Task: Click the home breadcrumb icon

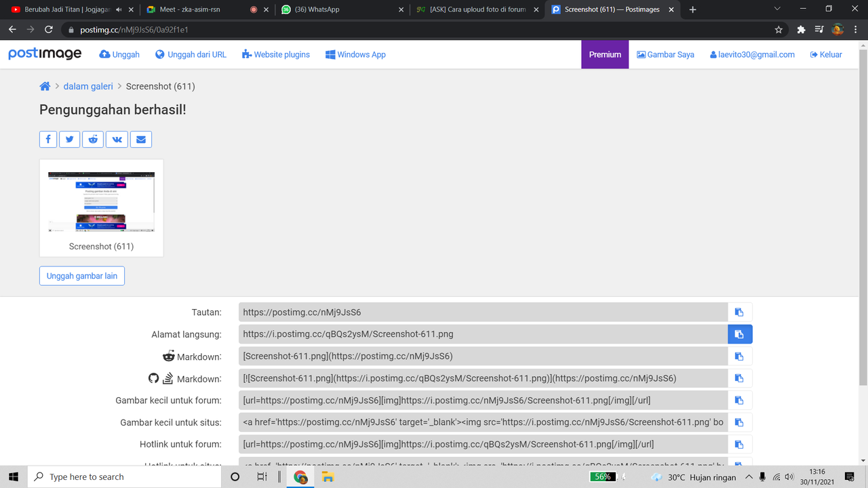Action: (x=45, y=86)
